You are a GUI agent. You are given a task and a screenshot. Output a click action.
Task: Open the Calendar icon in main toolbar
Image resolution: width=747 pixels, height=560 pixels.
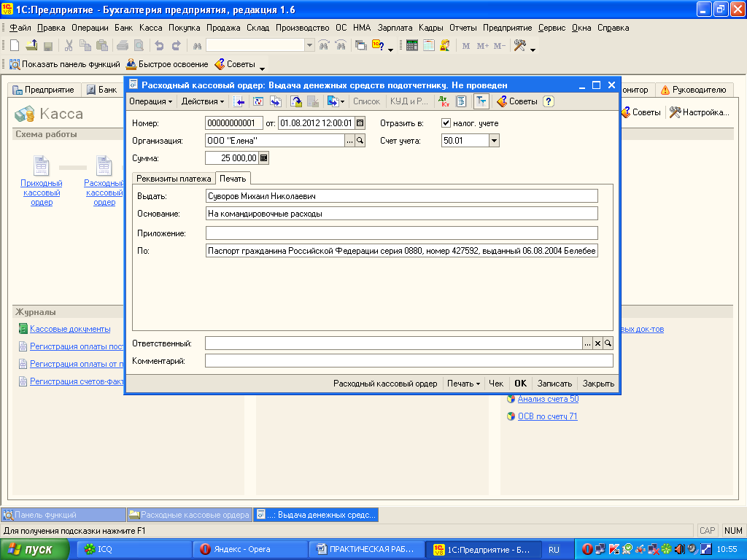(429, 46)
